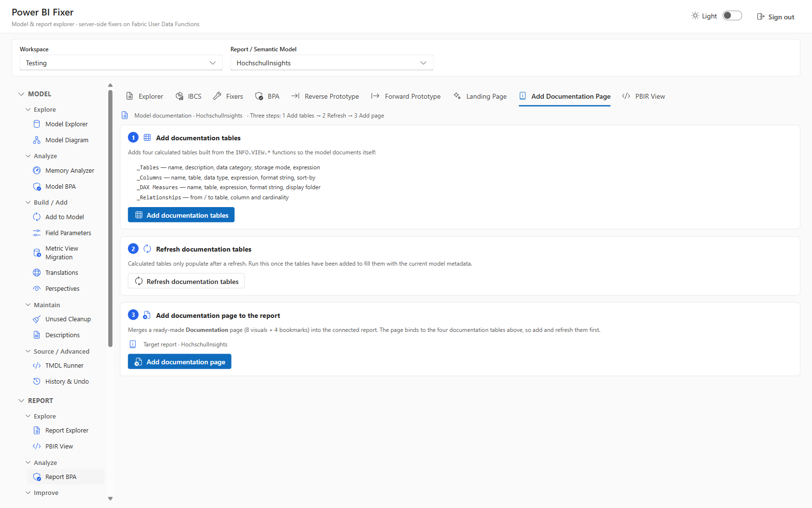Open Model Explorer in sidebar
This screenshot has width=812, height=508.
coord(66,124)
